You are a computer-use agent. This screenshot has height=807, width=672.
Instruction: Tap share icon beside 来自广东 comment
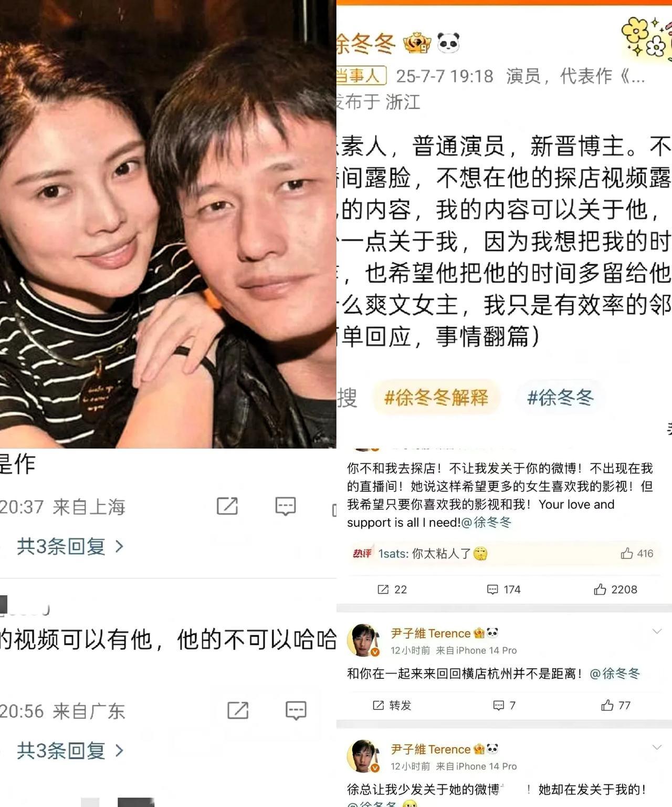click(238, 710)
